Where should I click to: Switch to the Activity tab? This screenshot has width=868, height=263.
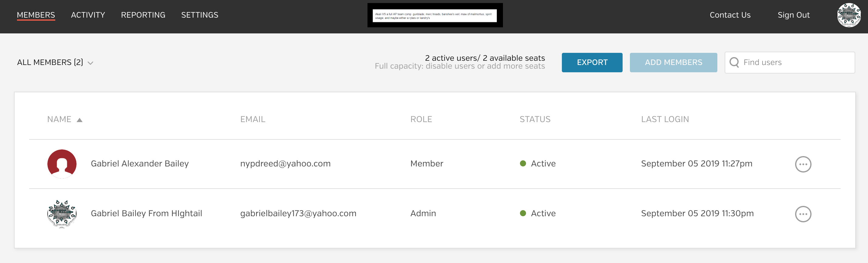(x=88, y=15)
